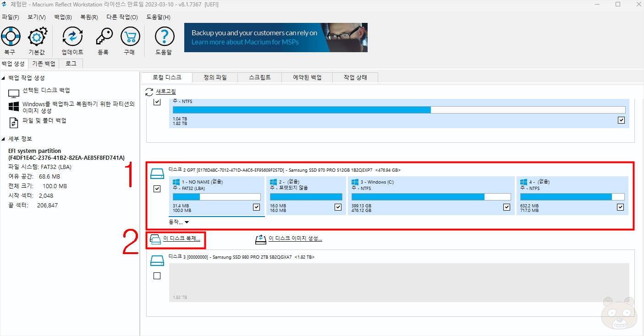Click the 업데이트 update icon
This screenshot has height=336, width=644.
pyautogui.click(x=72, y=36)
